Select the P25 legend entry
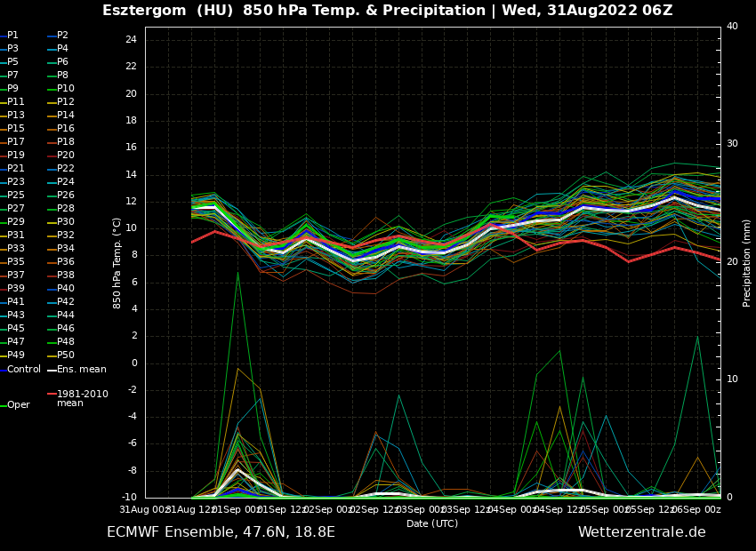Image resolution: width=756 pixels, height=551 pixels. [16, 196]
